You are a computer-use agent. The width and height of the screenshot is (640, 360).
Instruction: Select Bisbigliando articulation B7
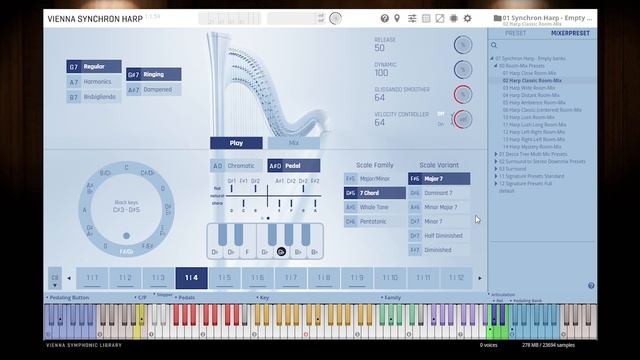(94, 97)
